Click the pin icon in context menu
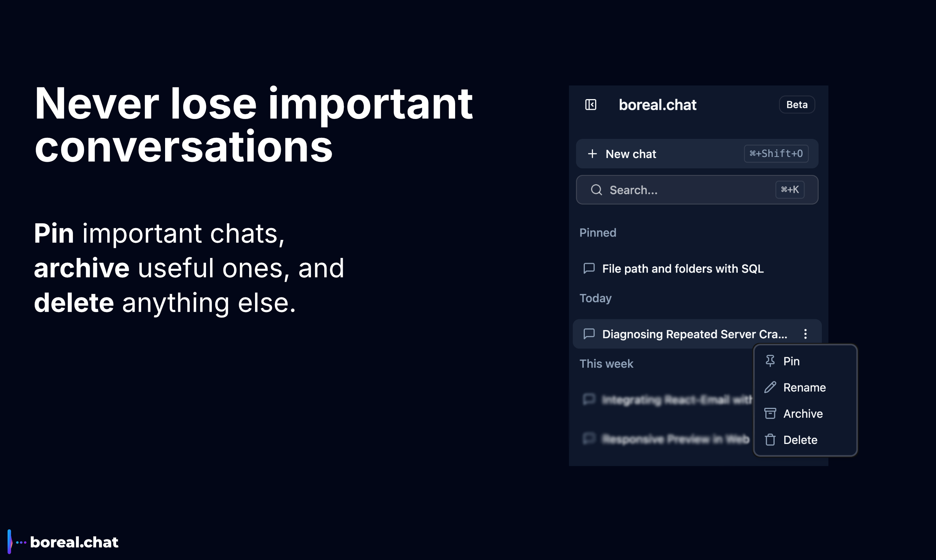 [x=770, y=361]
